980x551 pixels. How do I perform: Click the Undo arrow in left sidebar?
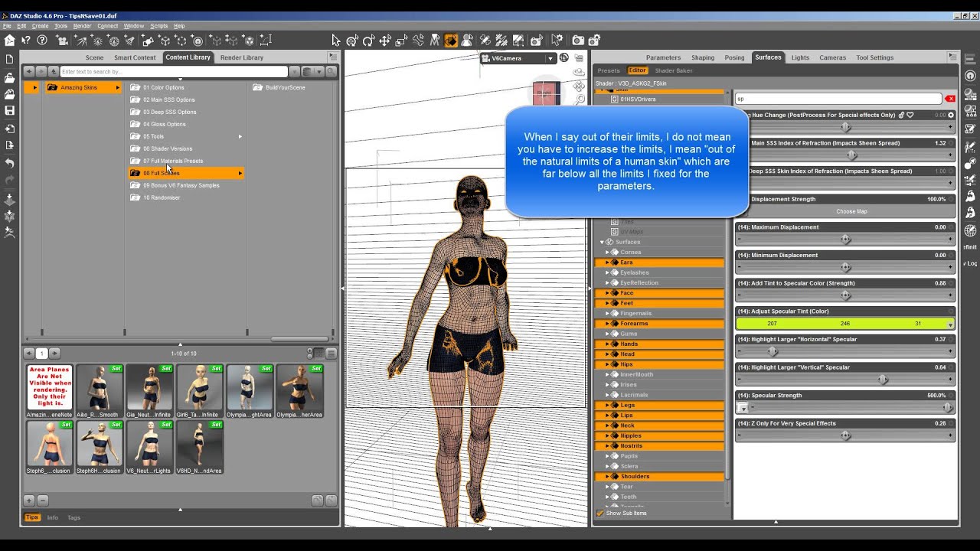(10, 163)
